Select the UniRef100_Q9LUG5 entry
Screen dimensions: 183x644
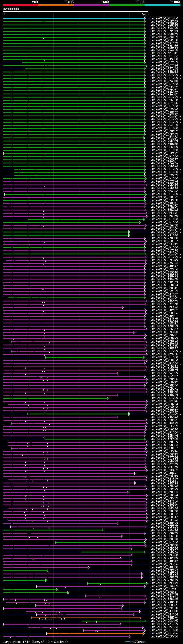(x=164, y=47)
